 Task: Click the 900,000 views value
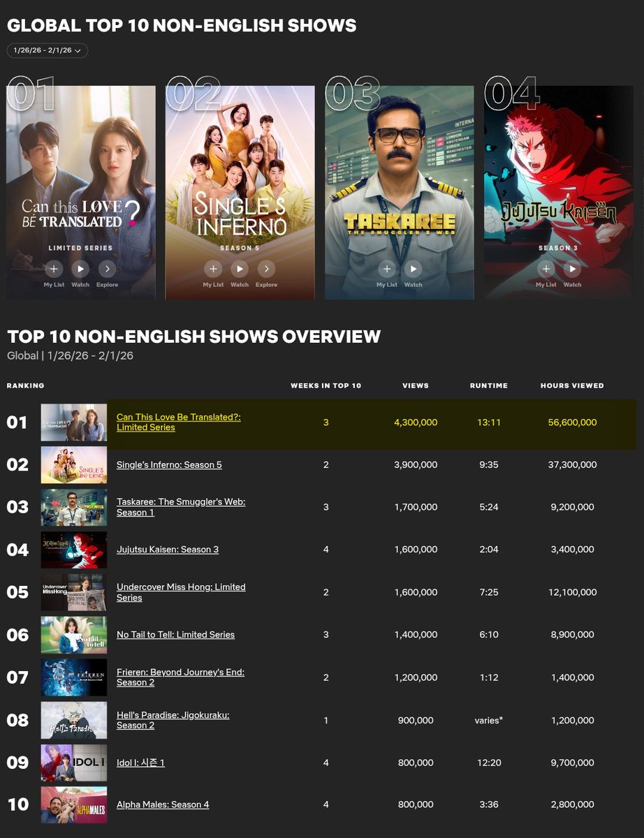pyautogui.click(x=416, y=720)
